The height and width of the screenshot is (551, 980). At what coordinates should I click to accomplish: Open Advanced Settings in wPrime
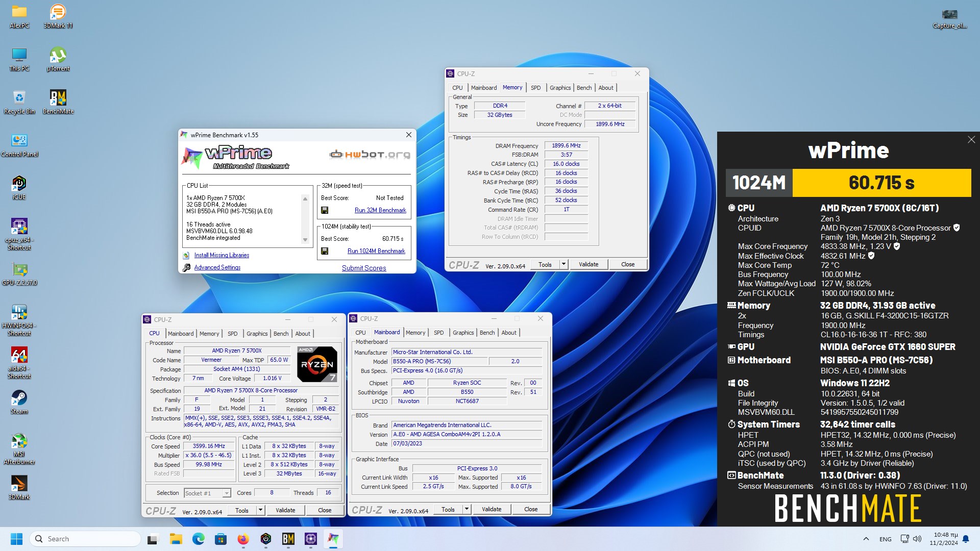tap(217, 267)
